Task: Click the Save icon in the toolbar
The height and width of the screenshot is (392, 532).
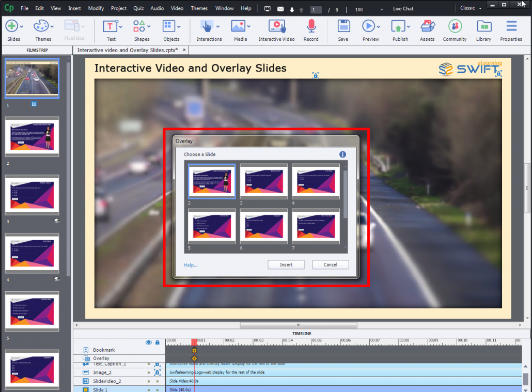Action: pos(343,26)
